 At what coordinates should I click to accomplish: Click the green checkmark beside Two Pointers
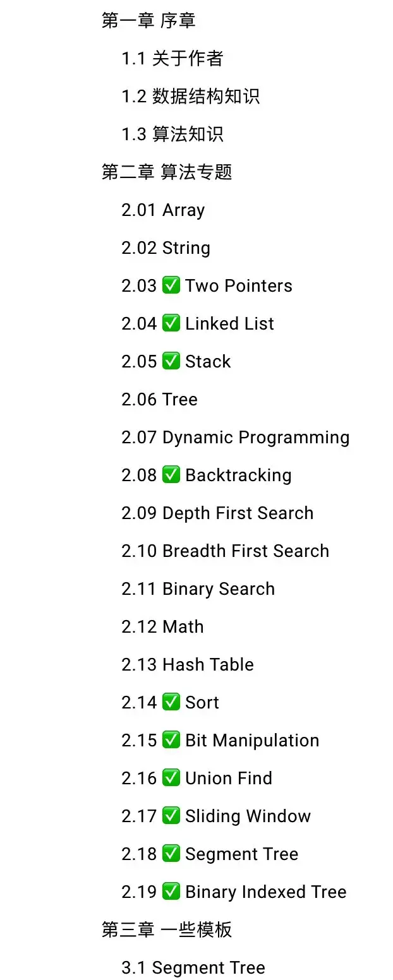(x=171, y=285)
